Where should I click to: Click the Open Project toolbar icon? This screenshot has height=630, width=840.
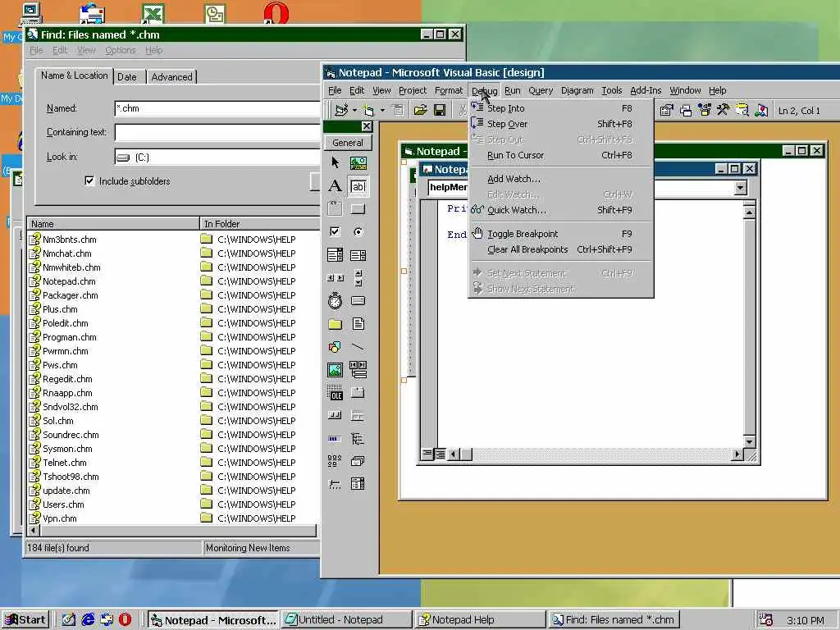click(421, 111)
